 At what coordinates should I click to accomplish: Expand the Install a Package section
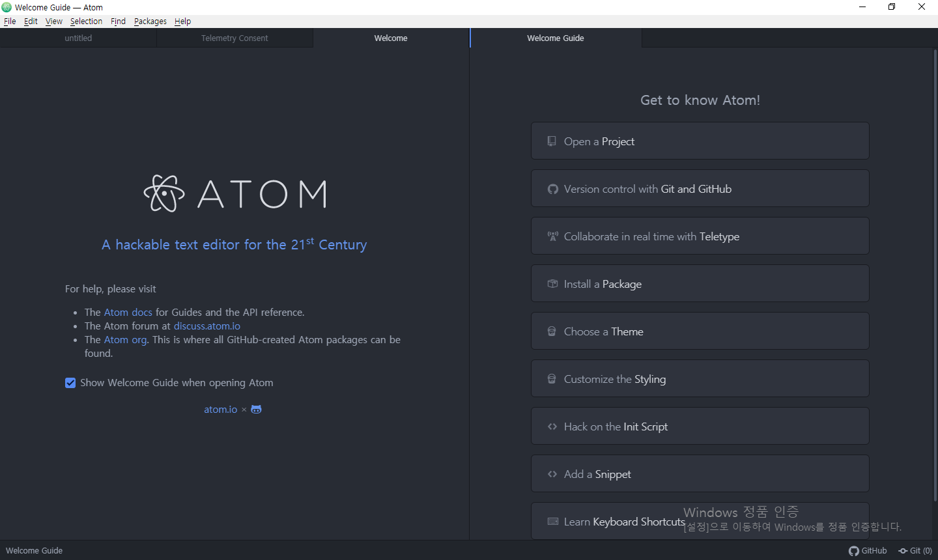[x=700, y=283]
